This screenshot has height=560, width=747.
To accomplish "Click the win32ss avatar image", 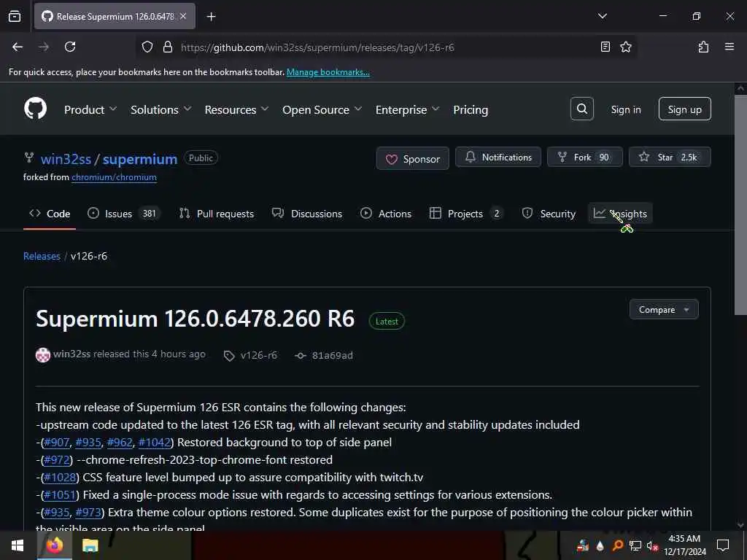I will [x=43, y=355].
